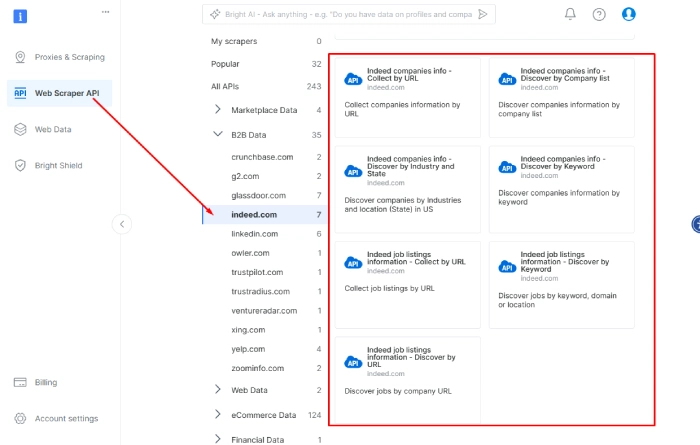The image size is (700, 445).
Task: Go to Web Data in sidebar
Action: [x=60, y=129]
